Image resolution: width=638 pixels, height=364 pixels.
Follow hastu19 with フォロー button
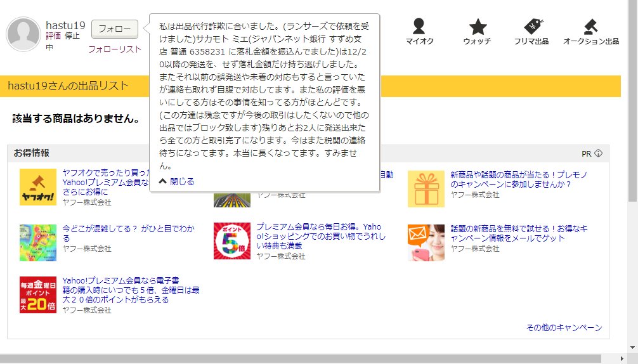point(115,29)
